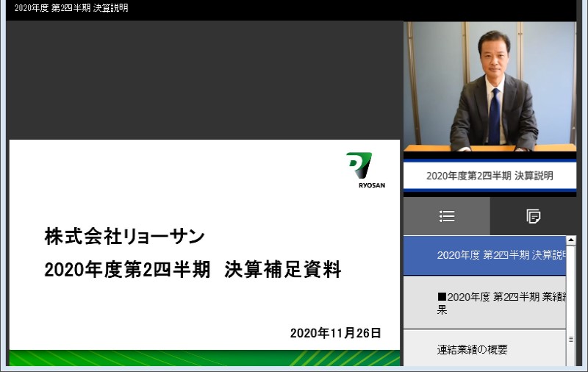The image size is (588, 372).
Task: Jump to '■2020年度 第2四半期 業績結果' chapter
Action: pos(484,303)
